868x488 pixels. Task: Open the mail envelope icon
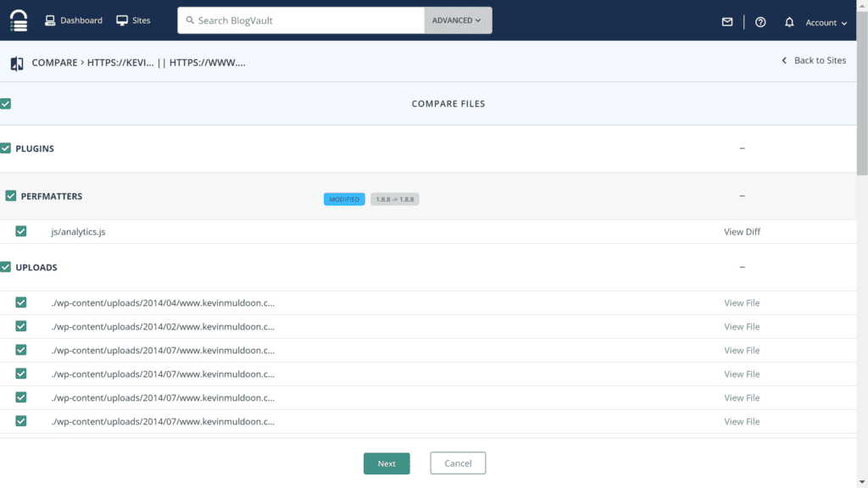click(727, 21)
